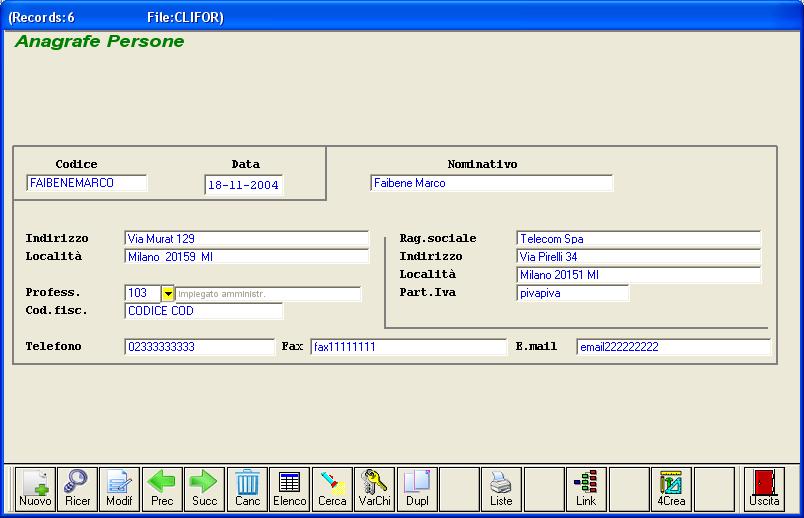Open Liste printer icon
This screenshot has width=804, height=518.
pyautogui.click(x=501, y=487)
